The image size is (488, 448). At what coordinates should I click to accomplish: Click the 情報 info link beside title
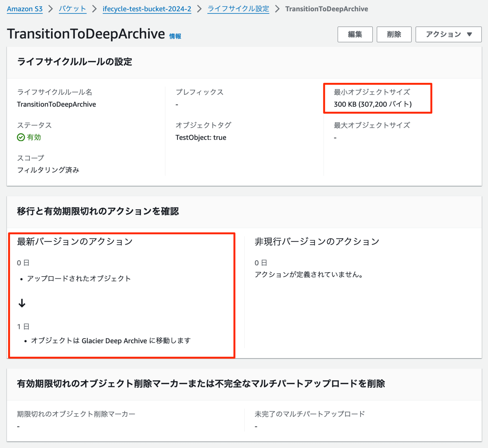coord(175,36)
